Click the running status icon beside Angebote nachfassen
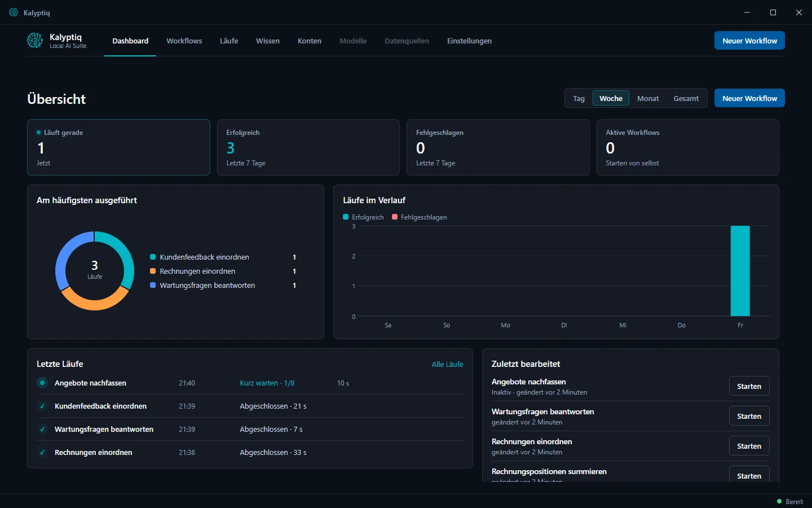This screenshot has height=508, width=812. click(42, 383)
